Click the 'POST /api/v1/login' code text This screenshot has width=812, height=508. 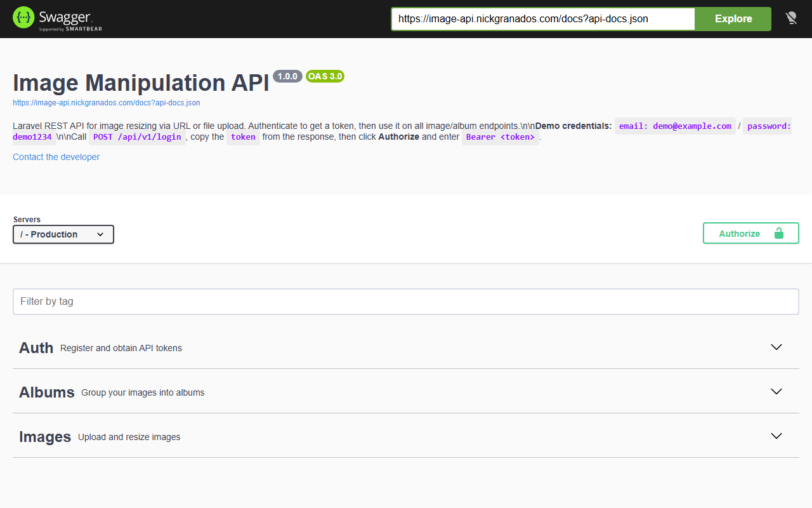coord(137,137)
